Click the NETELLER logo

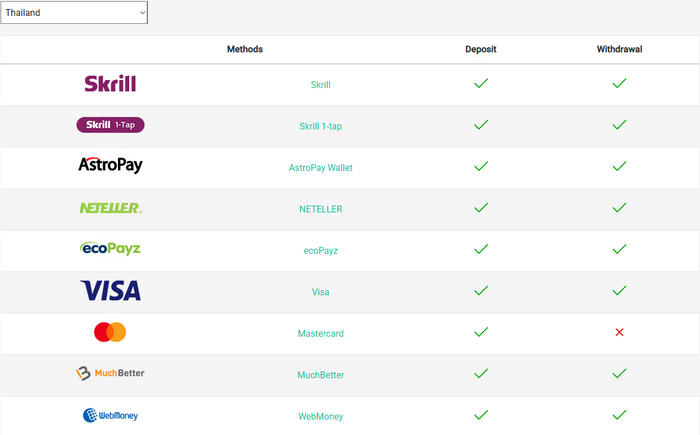110,208
